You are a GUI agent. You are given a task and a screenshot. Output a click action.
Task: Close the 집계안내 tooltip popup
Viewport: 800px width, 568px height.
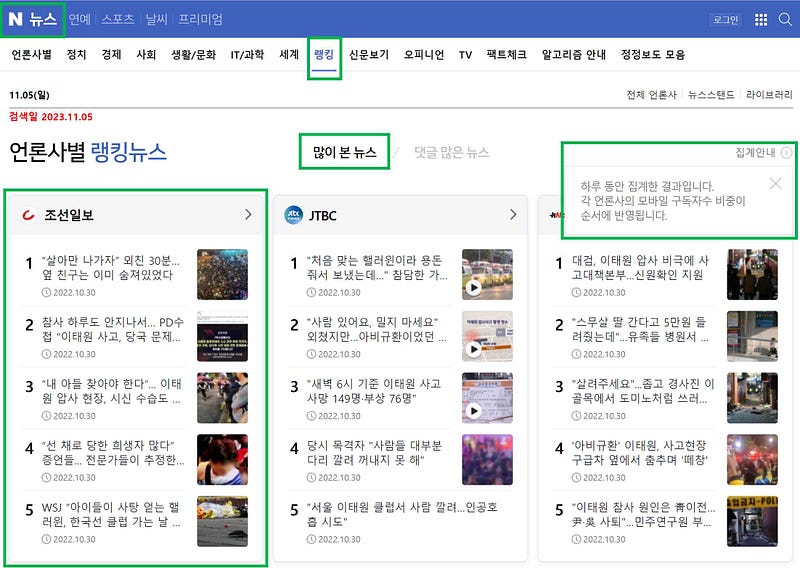coord(776,183)
